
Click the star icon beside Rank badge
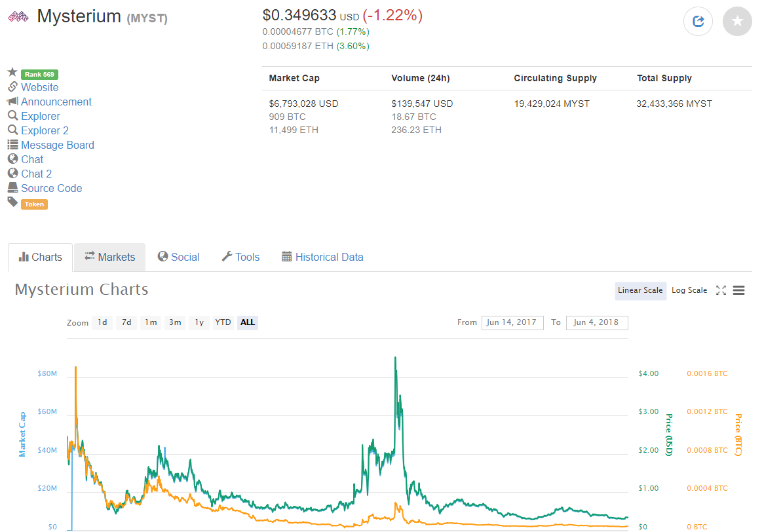(x=12, y=72)
